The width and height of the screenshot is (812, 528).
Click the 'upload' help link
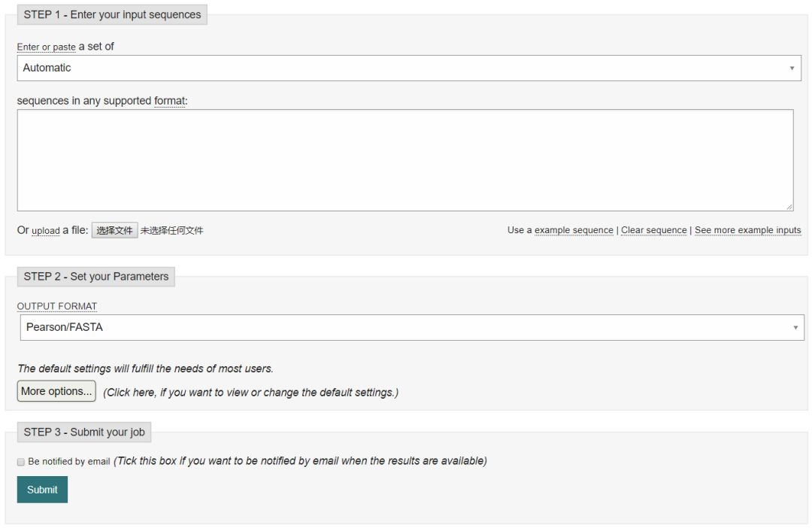click(x=45, y=231)
